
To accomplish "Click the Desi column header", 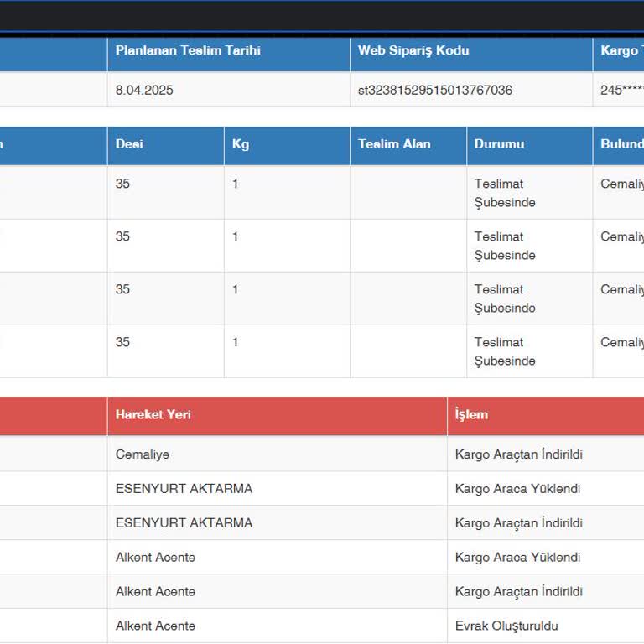I will 129,144.
